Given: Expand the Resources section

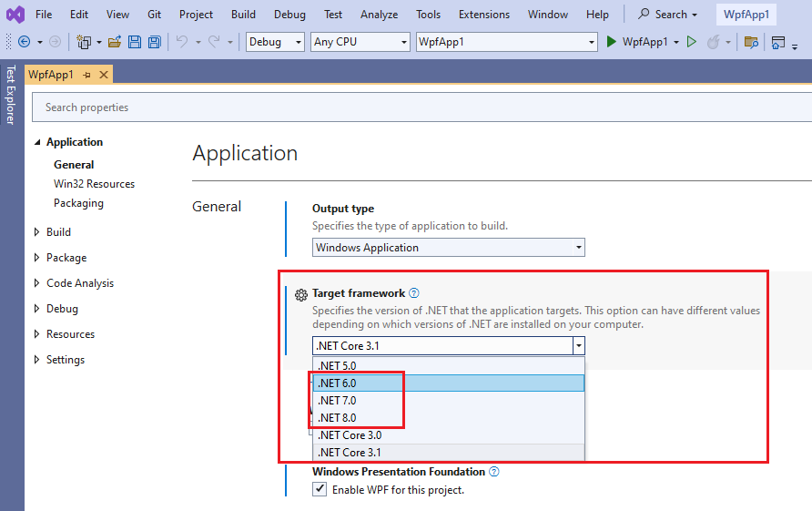Looking at the screenshot, I should coord(36,333).
